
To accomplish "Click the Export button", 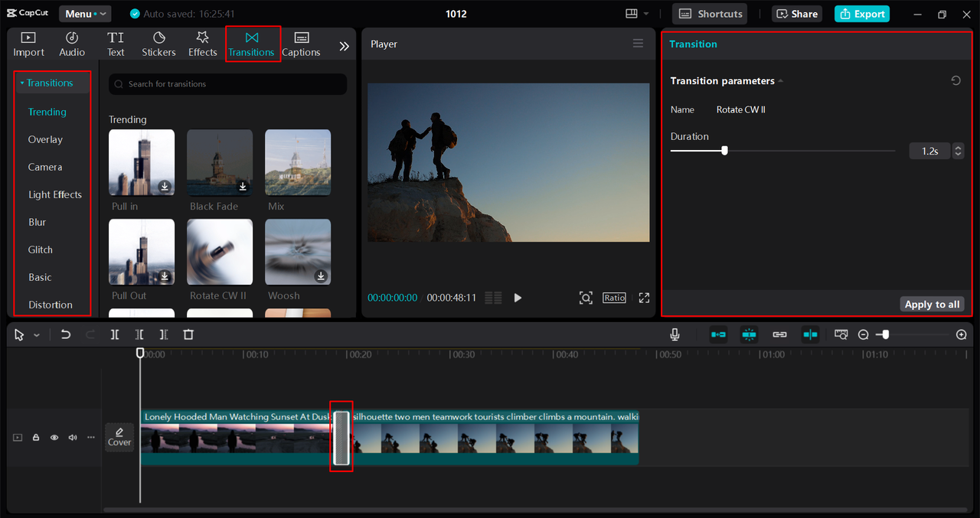I will (x=862, y=14).
